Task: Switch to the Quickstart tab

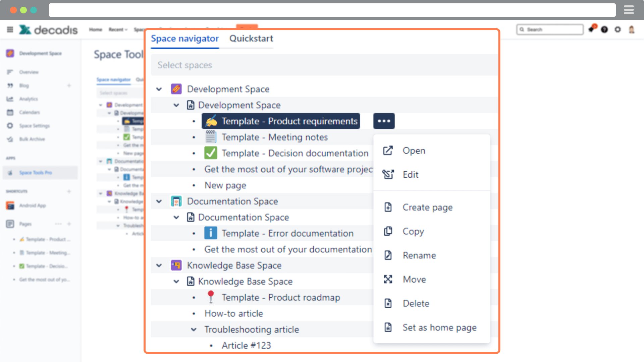Action: pyautogui.click(x=251, y=39)
